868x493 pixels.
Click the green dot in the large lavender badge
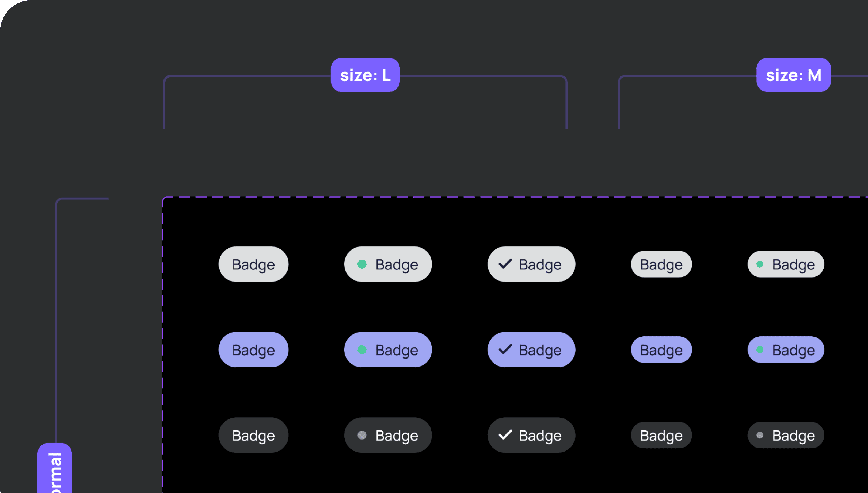362,349
